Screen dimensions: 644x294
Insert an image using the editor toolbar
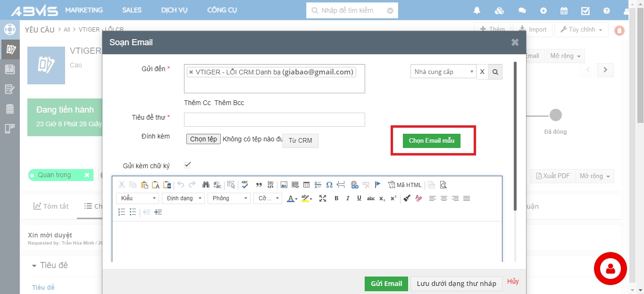[x=284, y=185]
